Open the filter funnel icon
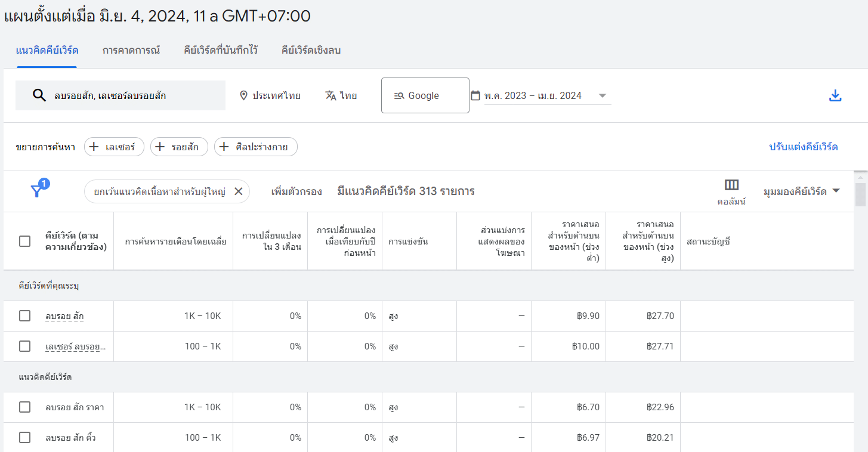 click(36, 191)
